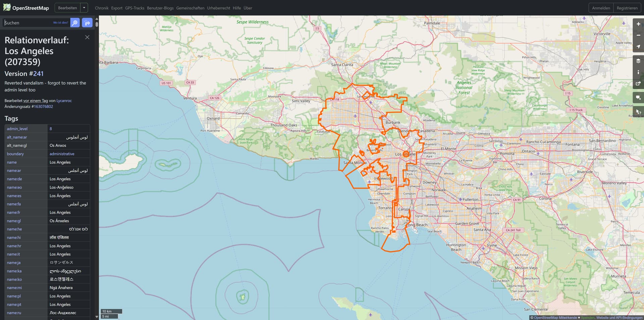The width and height of the screenshot is (644, 320).
Task: Click the OpenStreetMap logo icon
Action: point(7,7)
